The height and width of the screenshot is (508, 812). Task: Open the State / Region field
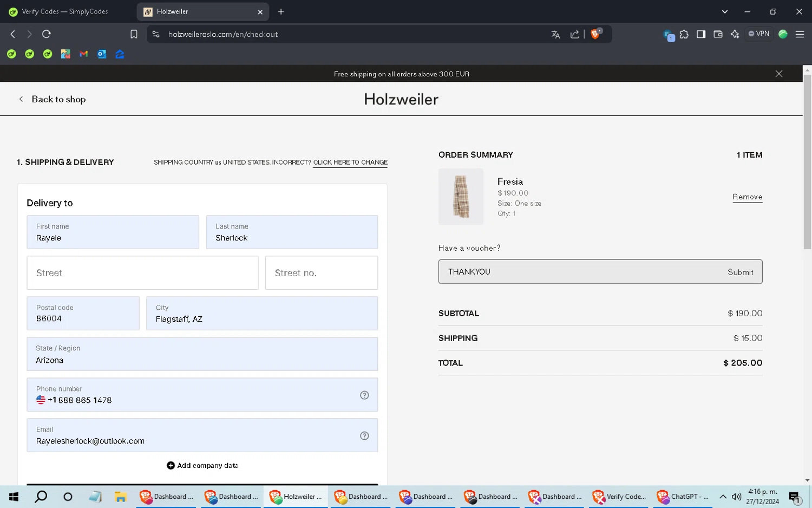(202, 354)
